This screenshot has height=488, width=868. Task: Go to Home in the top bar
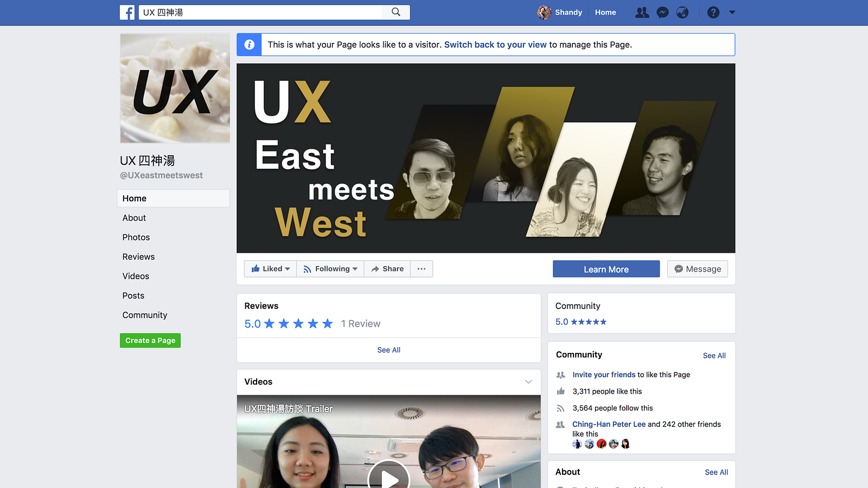click(x=605, y=12)
